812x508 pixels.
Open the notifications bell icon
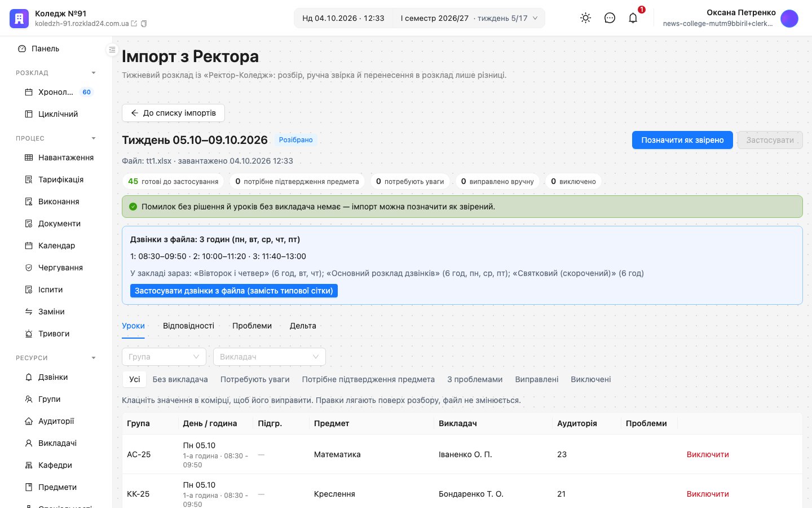click(x=633, y=18)
